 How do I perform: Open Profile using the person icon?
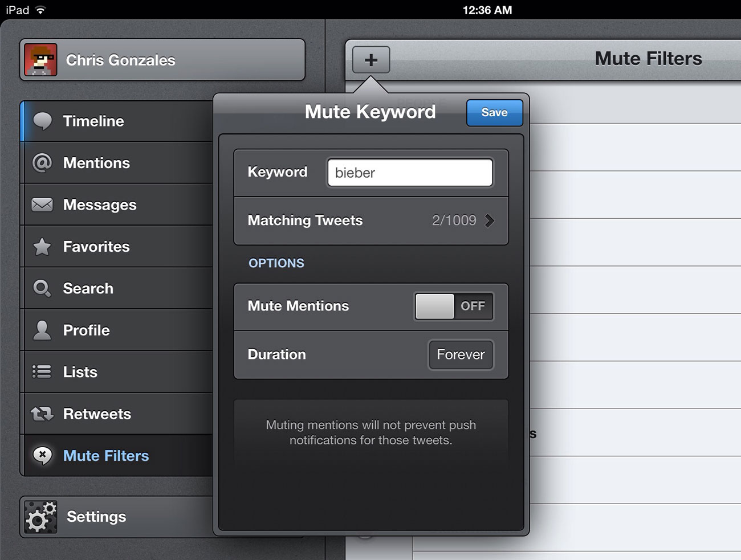click(42, 330)
